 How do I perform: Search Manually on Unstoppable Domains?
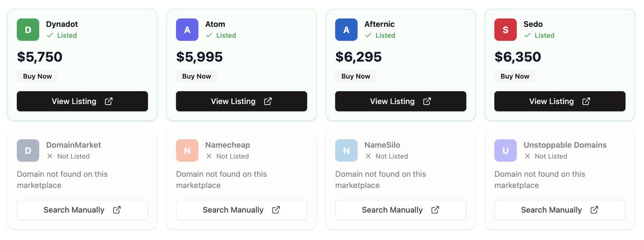point(560,210)
